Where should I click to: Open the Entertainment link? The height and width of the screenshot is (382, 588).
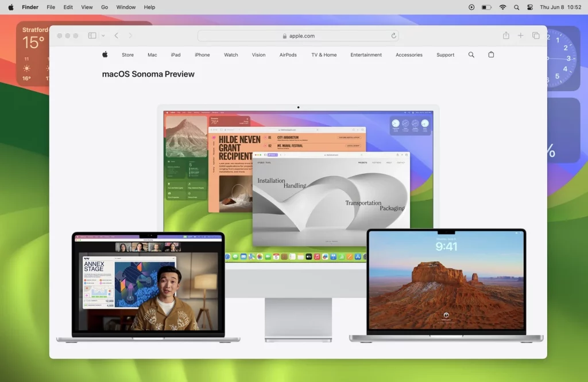[366, 54]
